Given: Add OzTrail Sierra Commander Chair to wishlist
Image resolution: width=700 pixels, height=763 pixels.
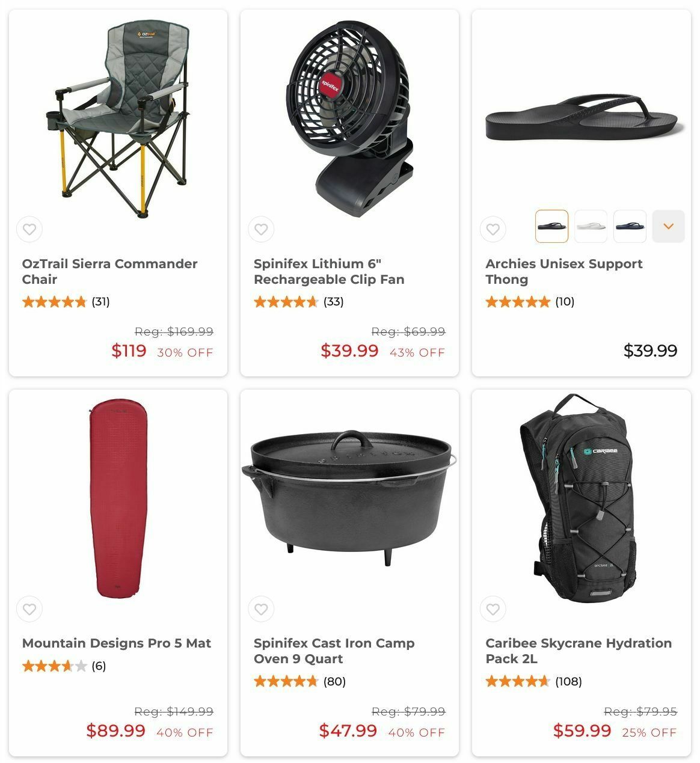Looking at the screenshot, I should [x=29, y=229].
